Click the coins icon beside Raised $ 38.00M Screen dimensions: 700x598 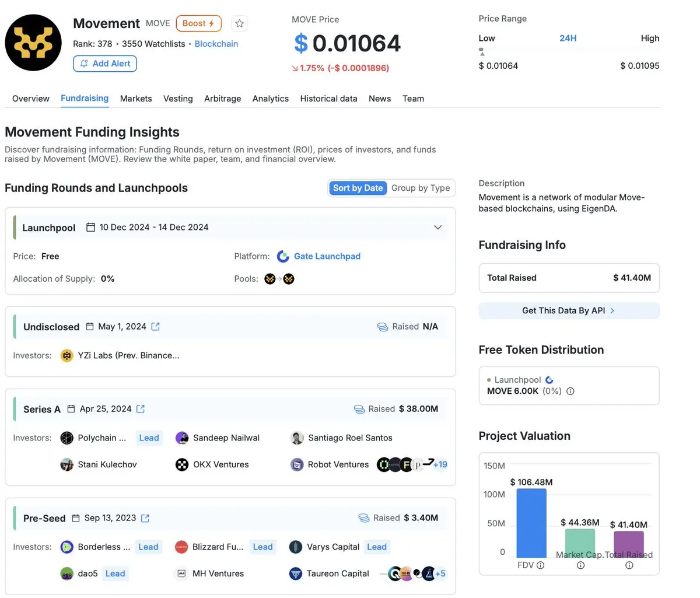point(359,409)
